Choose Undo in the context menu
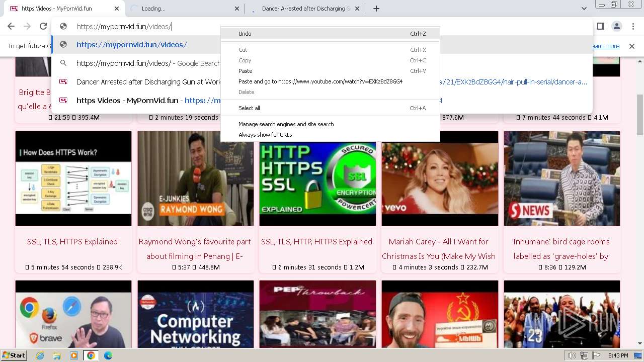The image size is (644, 362). [x=330, y=34]
